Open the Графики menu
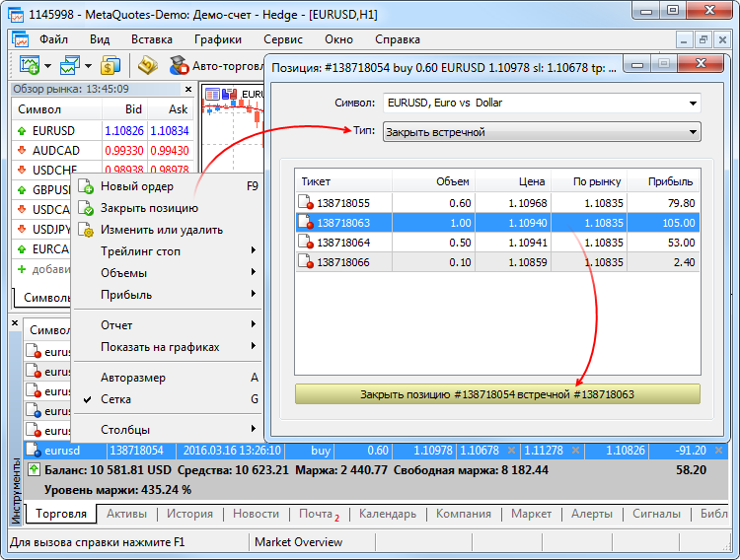The image size is (740, 560). coord(218,39)
